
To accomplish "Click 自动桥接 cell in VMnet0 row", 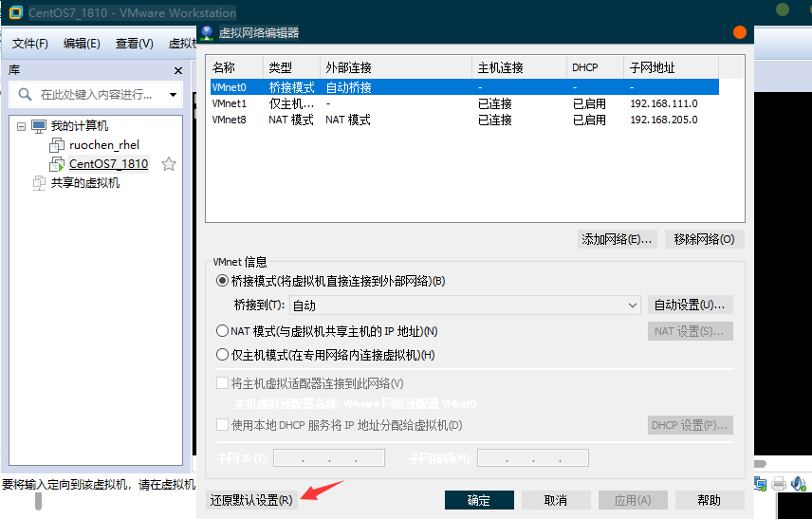I will (x=348, y=87).
